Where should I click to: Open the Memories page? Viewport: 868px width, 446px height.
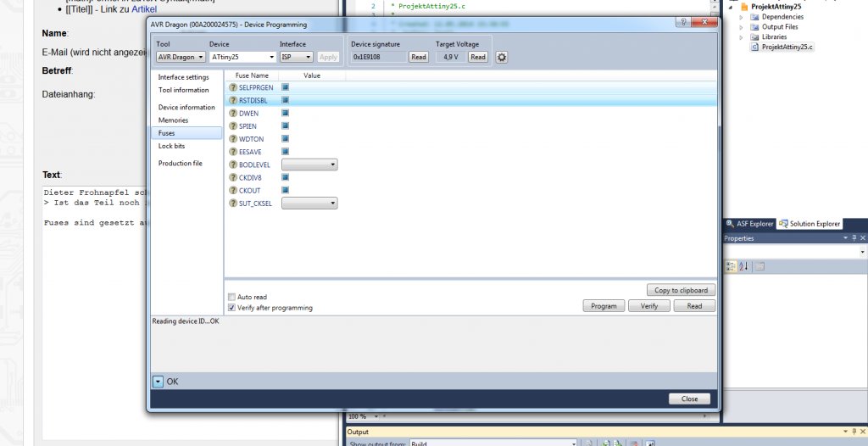[x=173, y=120]
